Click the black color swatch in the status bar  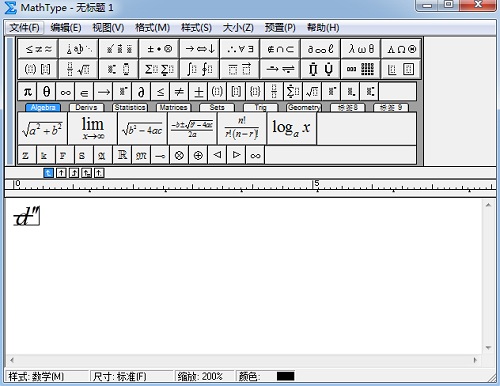tap(285, 376)
